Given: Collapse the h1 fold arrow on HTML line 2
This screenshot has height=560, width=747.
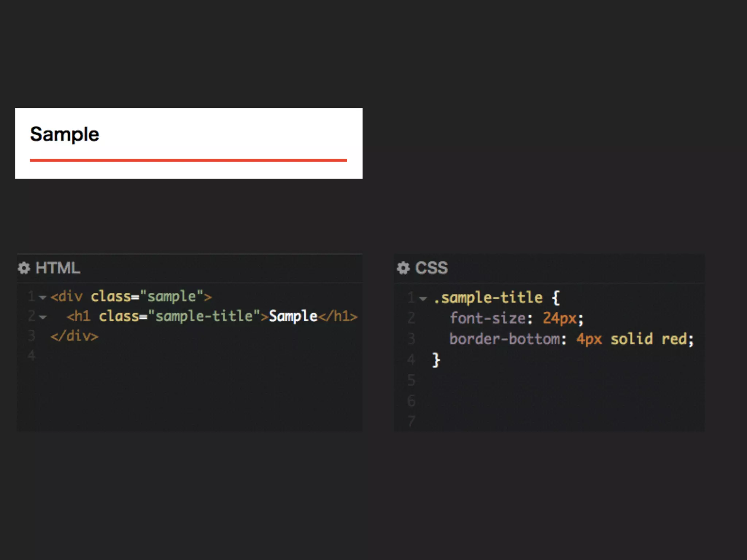Looking at the screenshot, I should click(43, 317).
